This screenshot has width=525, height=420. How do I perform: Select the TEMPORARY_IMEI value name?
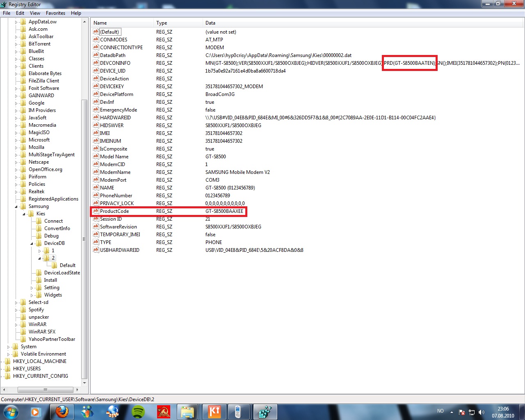(x=120, y=235)
